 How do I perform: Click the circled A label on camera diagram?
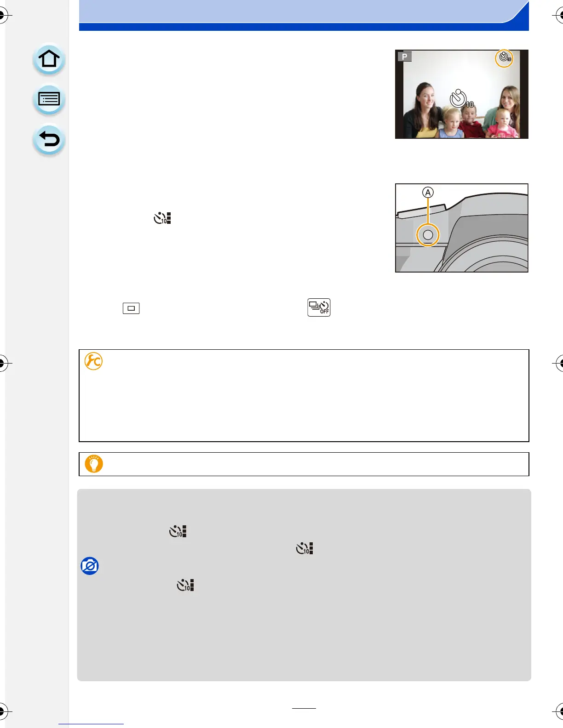(x=428, y=193)
